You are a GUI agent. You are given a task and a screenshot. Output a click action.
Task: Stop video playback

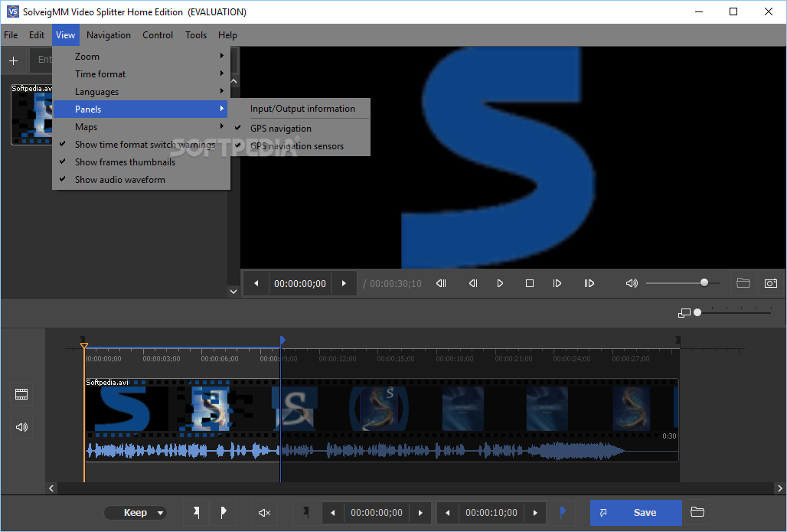pyautogui.click(x=530, y=283)
